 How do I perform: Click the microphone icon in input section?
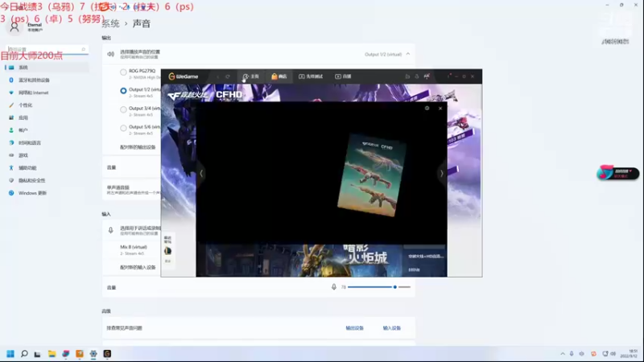pyautogui.click(x=110, y=230)
